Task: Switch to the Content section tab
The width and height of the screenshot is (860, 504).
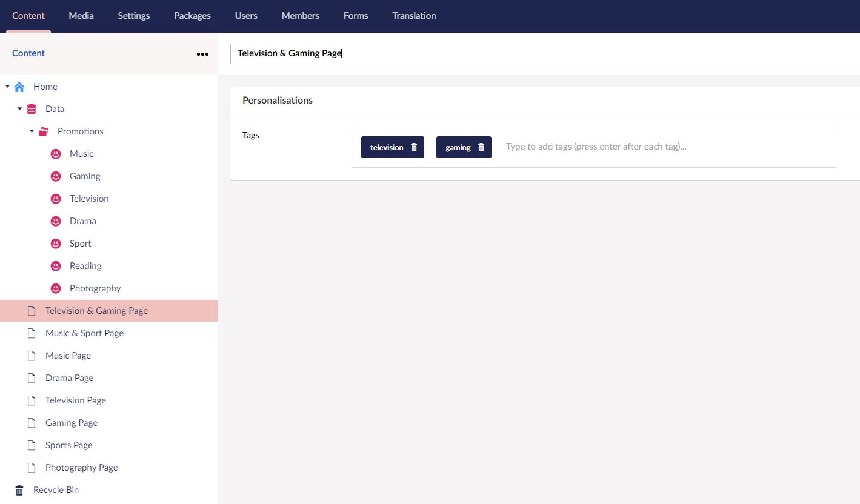Action: pyautogui.click(x=28, y=16)
